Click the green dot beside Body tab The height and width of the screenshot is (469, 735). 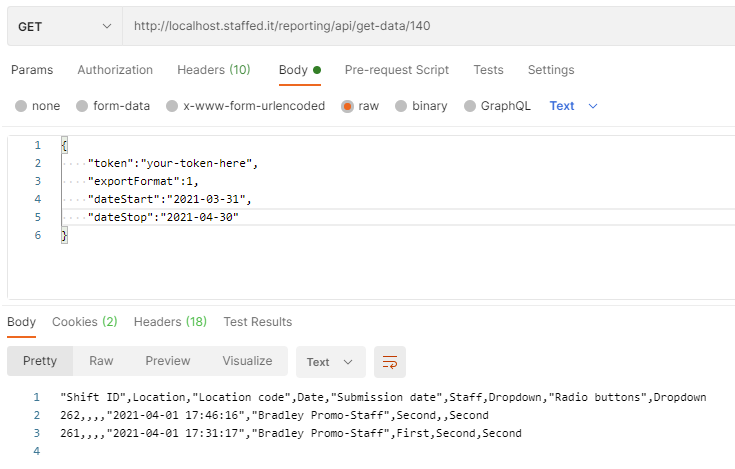[x=317, y=70]
